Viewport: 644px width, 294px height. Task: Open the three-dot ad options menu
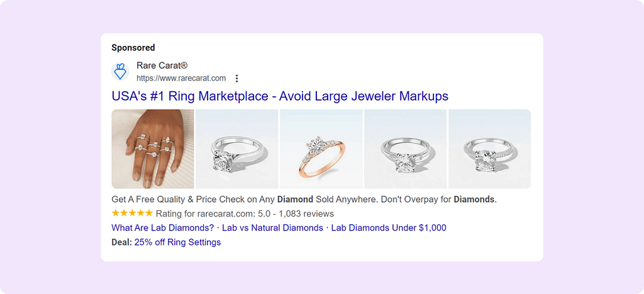click(x=236, y=79)
